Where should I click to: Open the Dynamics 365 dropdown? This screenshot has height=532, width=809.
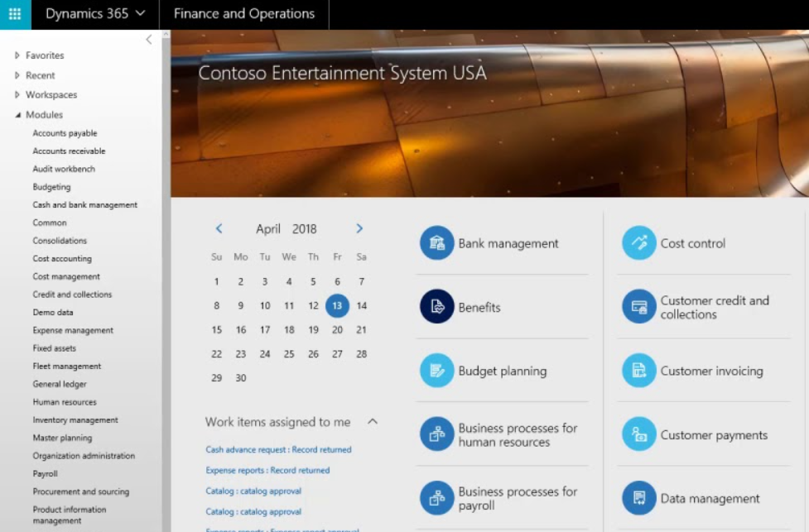pyautogui.click(x=95, y=14)
